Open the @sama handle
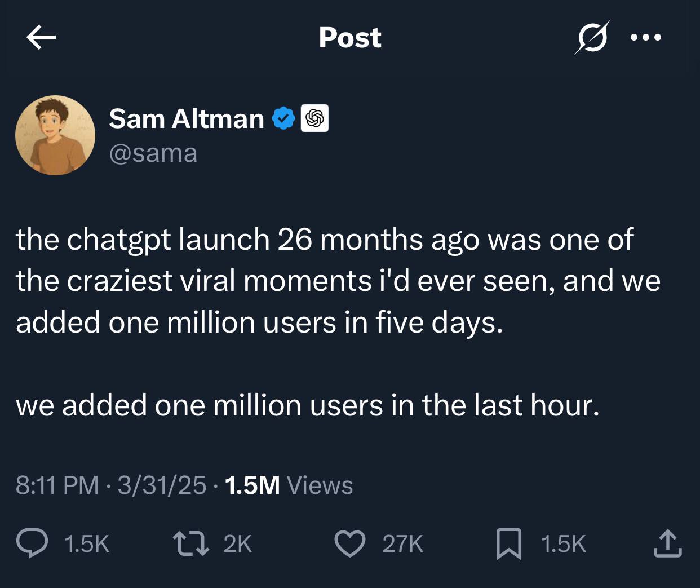 click(153, 153)
